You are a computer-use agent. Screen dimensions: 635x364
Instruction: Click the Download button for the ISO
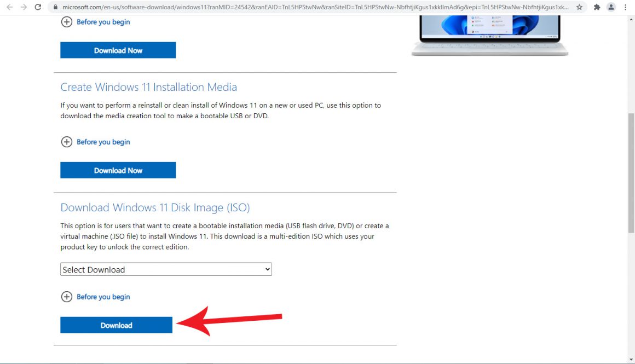tap(116, 325)
